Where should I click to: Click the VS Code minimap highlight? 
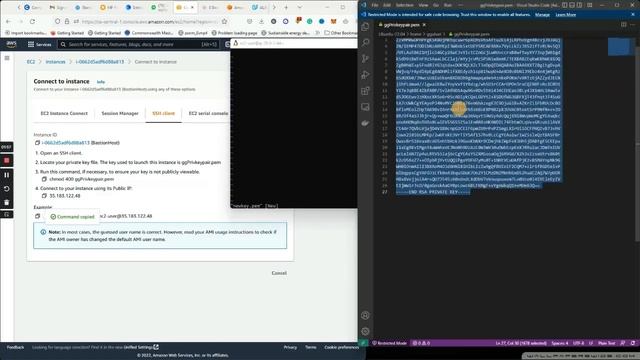(619, 46)
